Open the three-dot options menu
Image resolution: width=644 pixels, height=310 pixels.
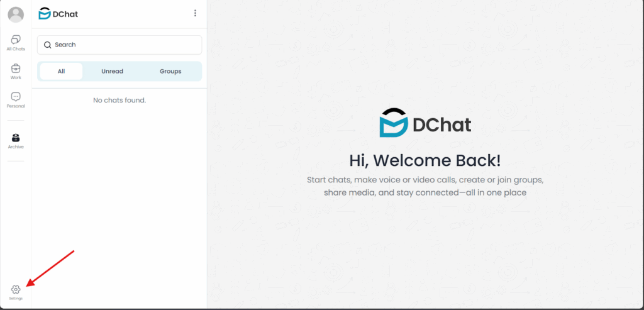coord(195,13)
